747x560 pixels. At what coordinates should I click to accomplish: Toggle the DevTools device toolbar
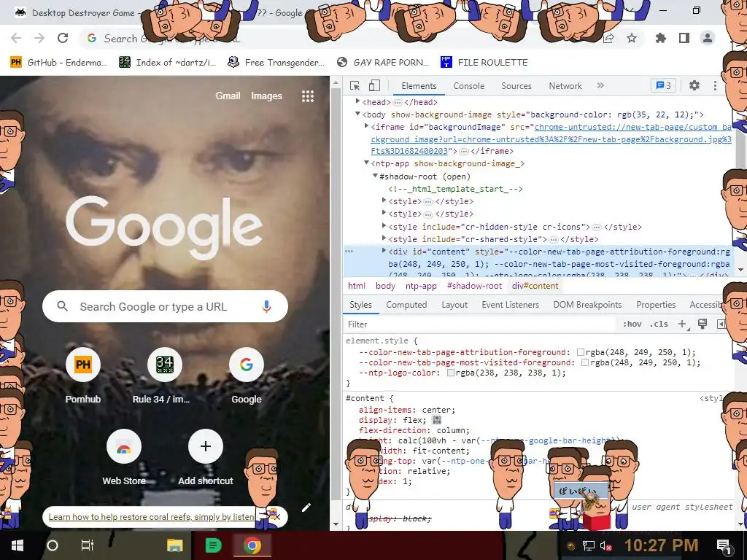(374, 86)
